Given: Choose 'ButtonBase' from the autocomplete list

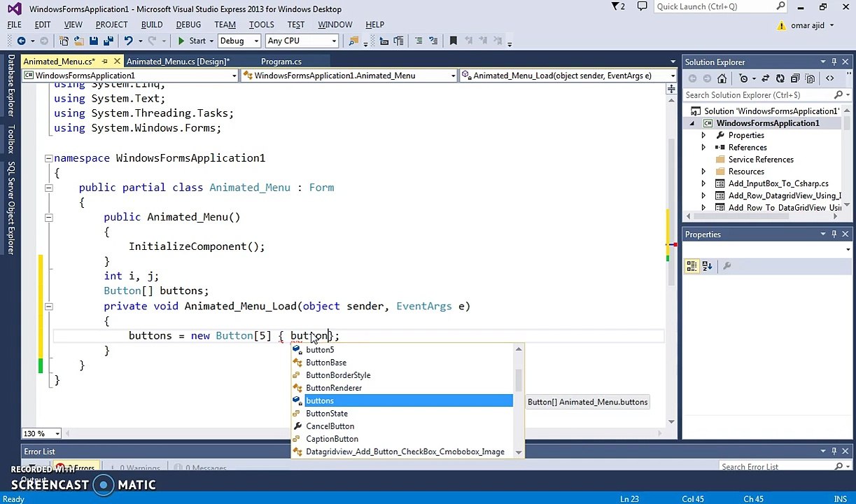Looking at the screenshot, I should coord(402,363).
